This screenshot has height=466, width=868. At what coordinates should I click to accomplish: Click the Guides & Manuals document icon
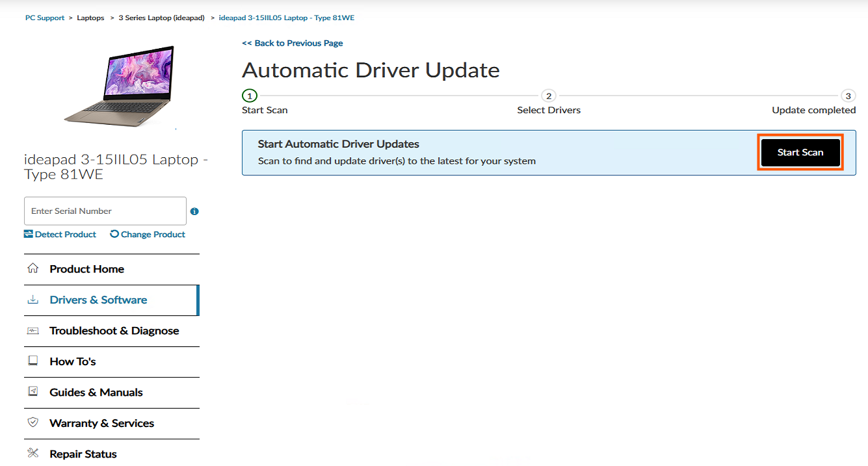[33, 391]
